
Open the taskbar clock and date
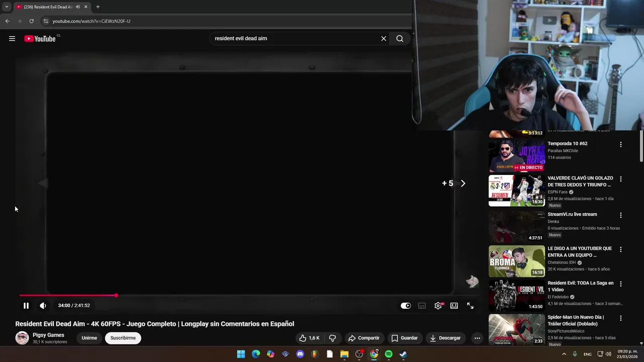pyautogui.click(x=627, y=354)
